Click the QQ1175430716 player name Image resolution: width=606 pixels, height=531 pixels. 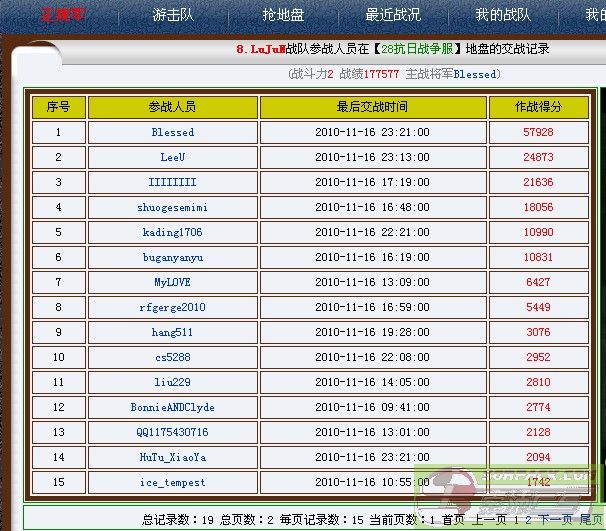click(x=173, y=432)
